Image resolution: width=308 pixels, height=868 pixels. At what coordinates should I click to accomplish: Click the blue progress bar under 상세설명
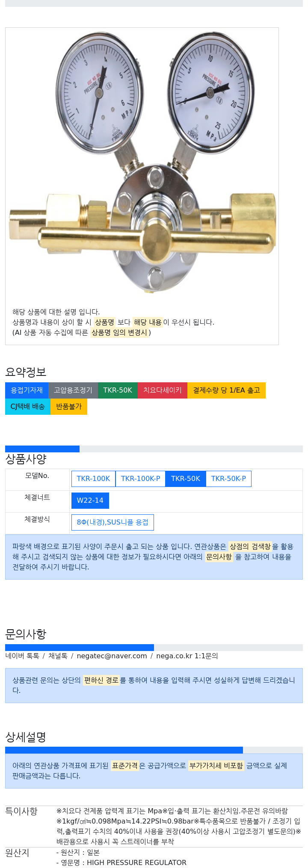(124, 750)
